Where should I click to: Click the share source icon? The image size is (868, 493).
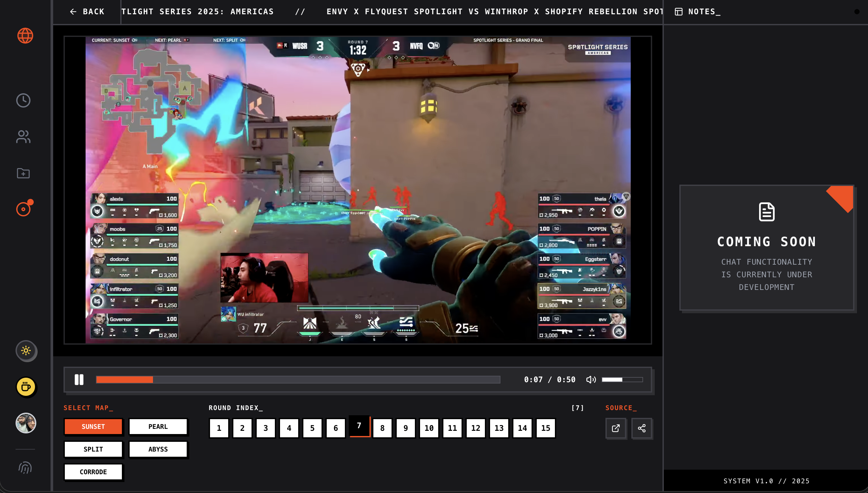(642, 428)
